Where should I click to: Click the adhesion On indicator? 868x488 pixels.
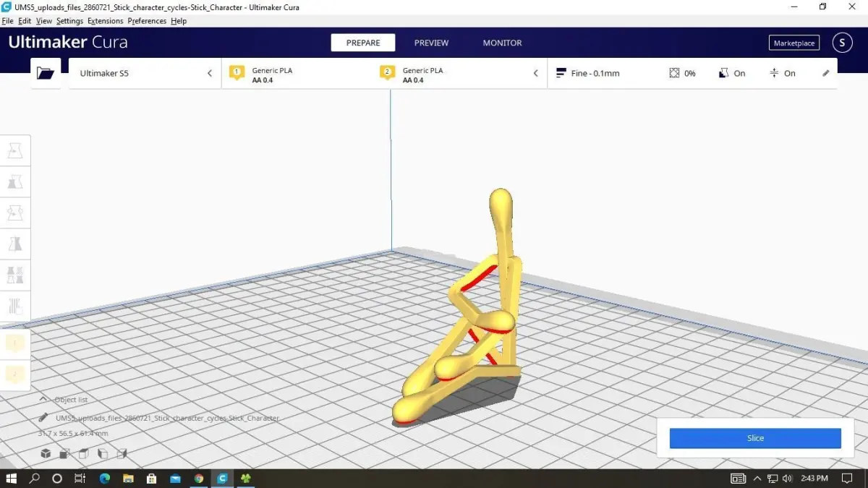[782, 73]
